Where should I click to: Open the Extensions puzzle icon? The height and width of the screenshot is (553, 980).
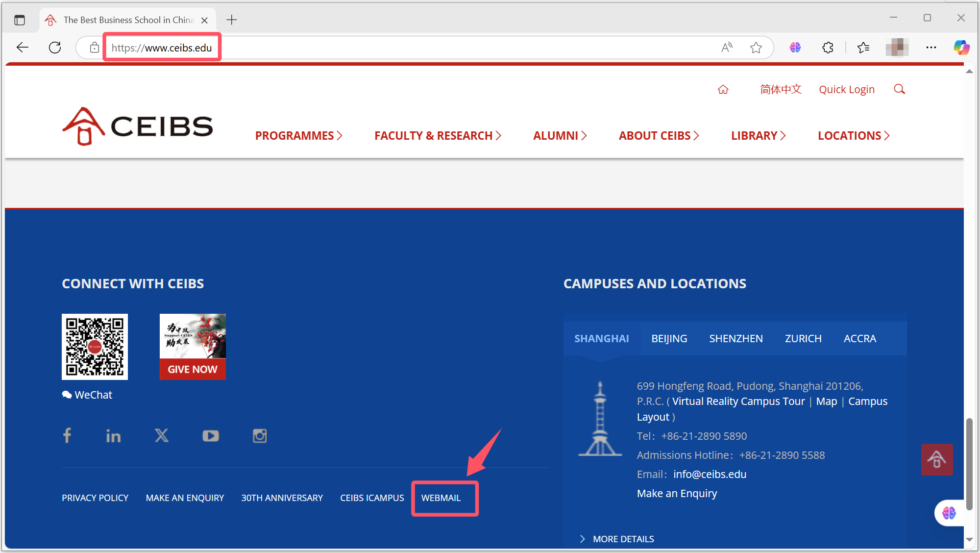tap(828, 48)
